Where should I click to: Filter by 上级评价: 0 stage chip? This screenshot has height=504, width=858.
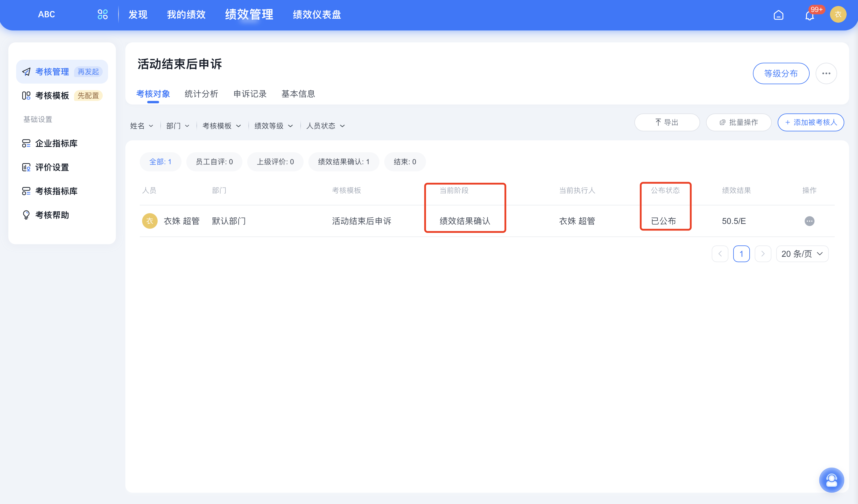tap(275, 162)
